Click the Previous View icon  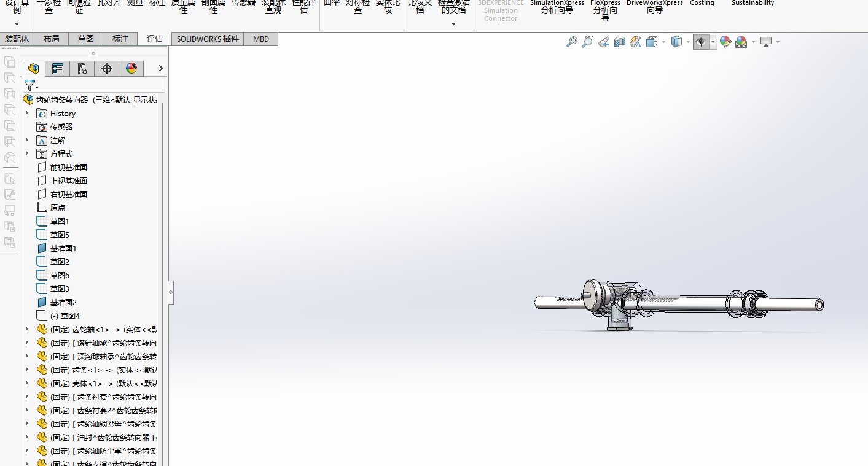click(604, 42)
